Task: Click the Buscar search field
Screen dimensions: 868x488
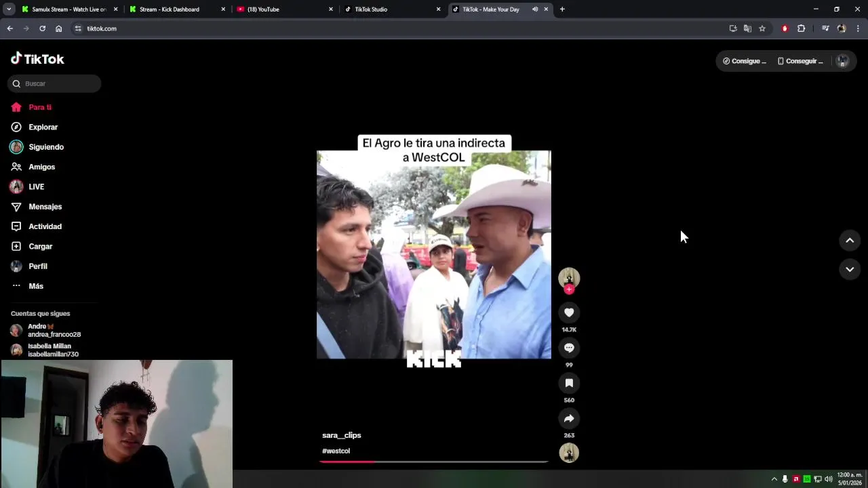Action: [x=54, y=83]
